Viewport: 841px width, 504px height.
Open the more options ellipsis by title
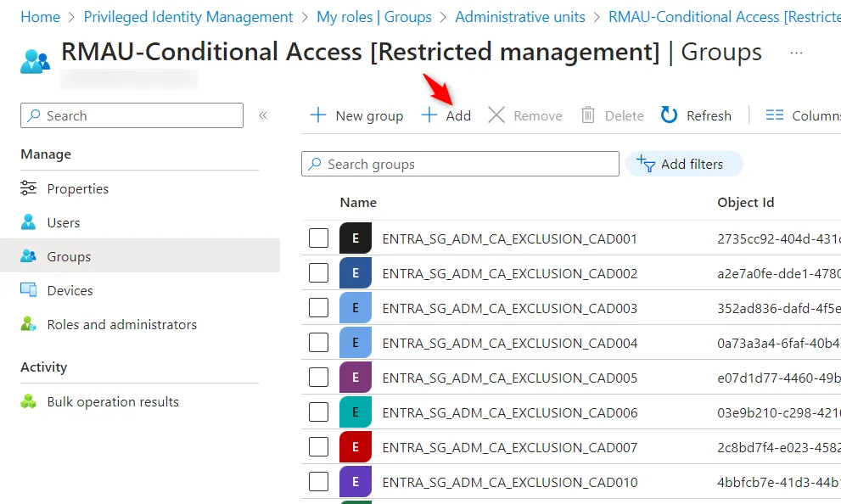796,53
